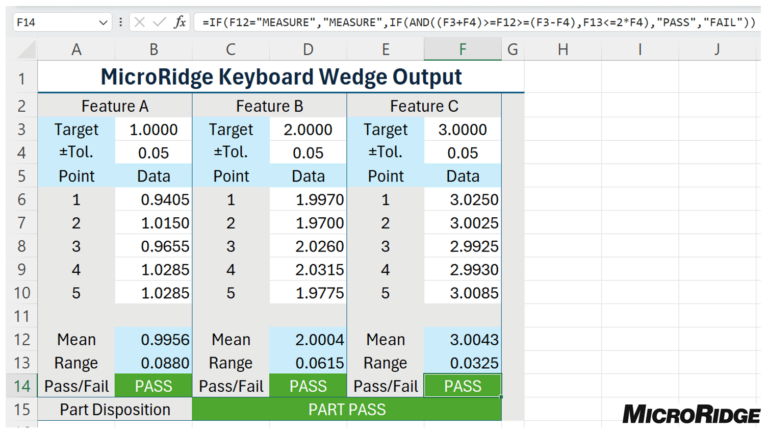Click the data cell 1.9700
Screen dimensions: 768x432
(x=308, y=223)
